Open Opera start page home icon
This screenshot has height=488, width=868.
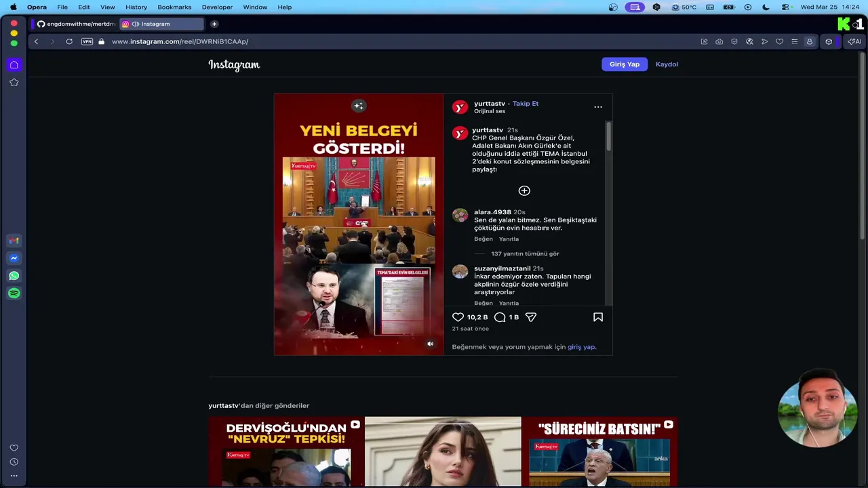(x=14, y=64)
